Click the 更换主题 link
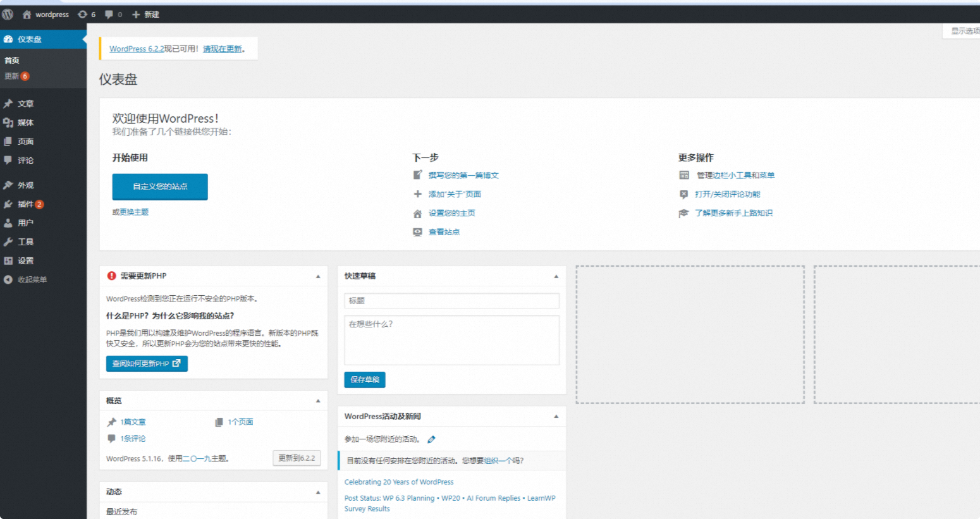The image size is (980, 519). (134, 212)
